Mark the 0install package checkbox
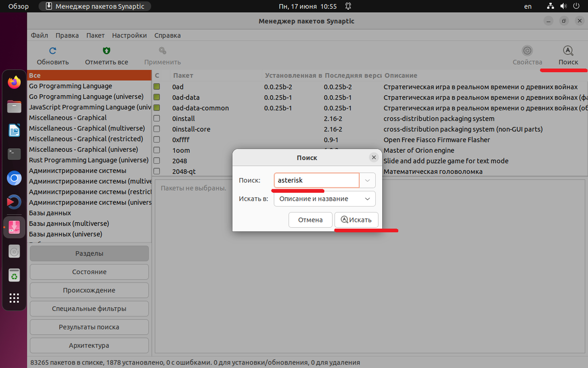 coord(157,118)
